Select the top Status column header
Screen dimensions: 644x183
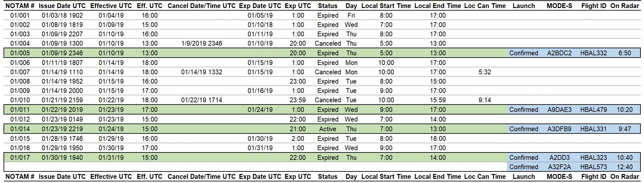327,6
